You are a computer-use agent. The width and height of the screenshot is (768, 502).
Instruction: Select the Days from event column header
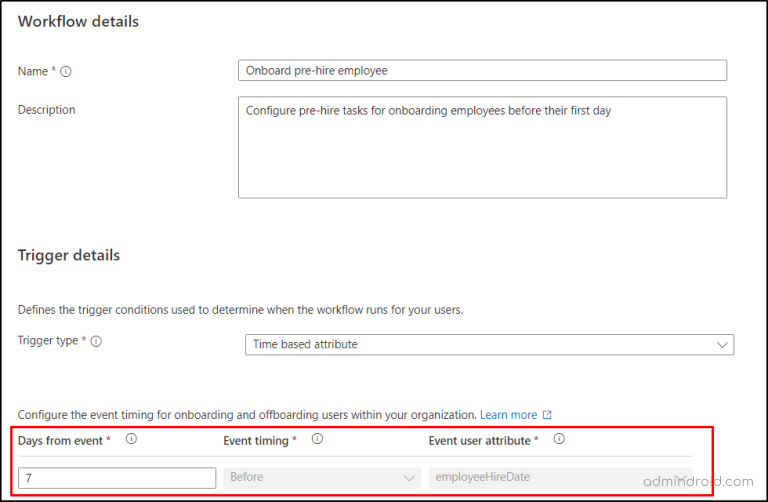[x=64, y=440]
